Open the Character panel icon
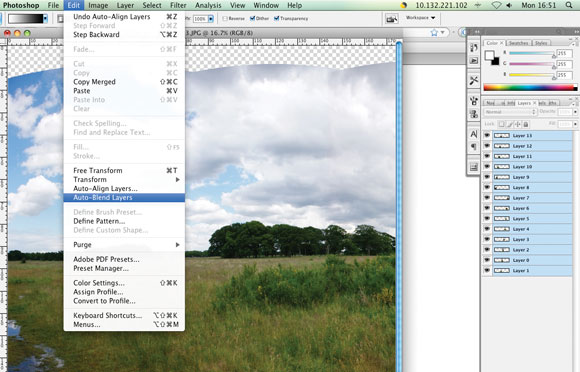 click(474, 134)
